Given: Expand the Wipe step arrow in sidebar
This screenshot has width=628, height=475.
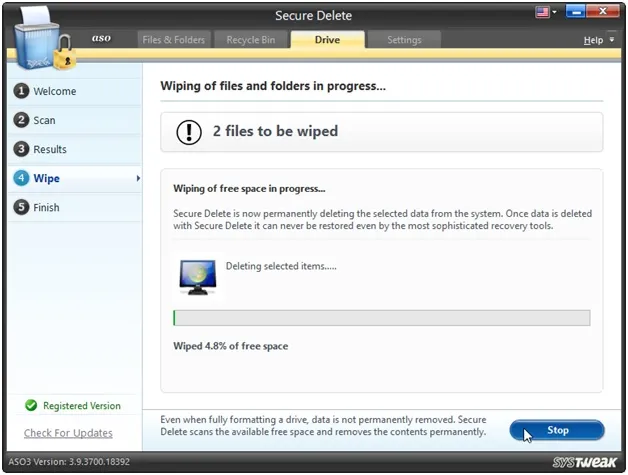Looking at the screenshot, I should [138, 178].
